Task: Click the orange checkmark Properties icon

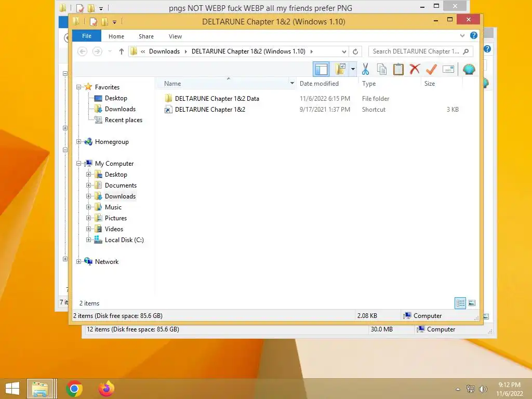Action: [431, 69]
